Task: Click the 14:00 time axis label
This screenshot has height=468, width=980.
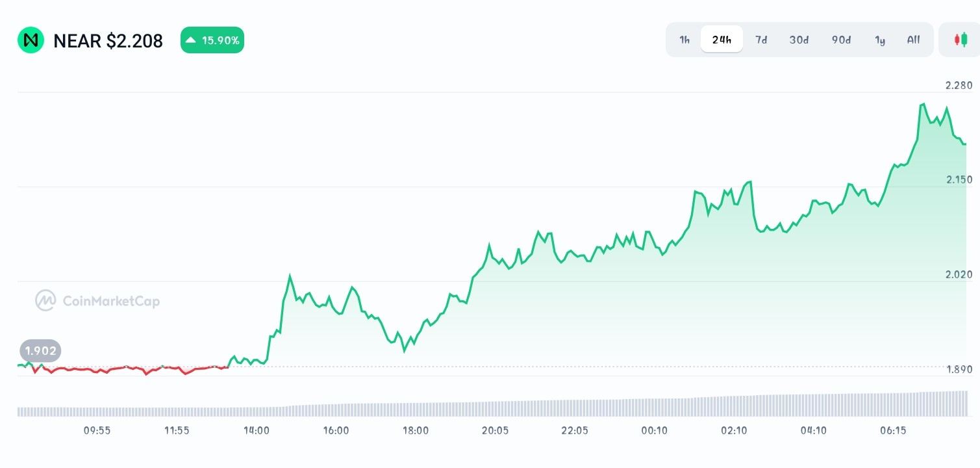Action: tap(257, 430)
